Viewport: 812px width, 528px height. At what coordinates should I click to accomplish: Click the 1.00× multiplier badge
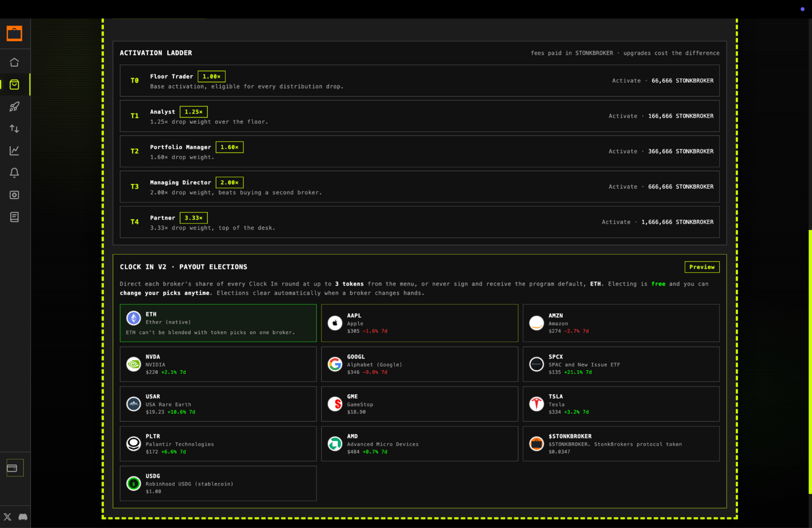212,77
